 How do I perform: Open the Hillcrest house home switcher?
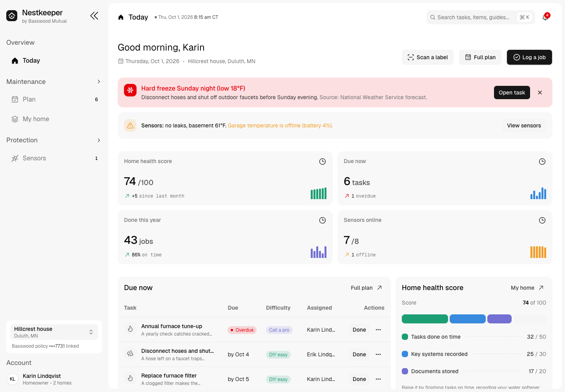(54, 332)
